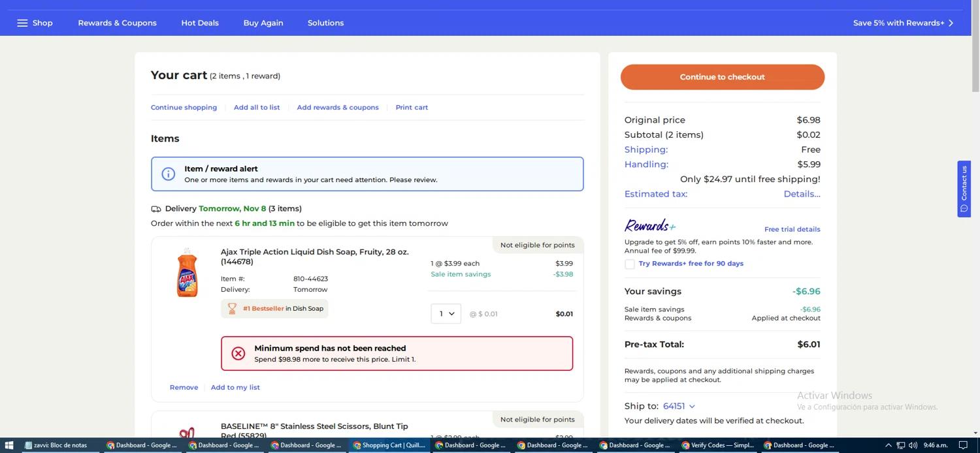Image resolution: width=980 pixels, height=453 pixels.
Task: Open Ajax Triple Action Dish Soap title
Action: pyautogui.click(x=314, y=257)
